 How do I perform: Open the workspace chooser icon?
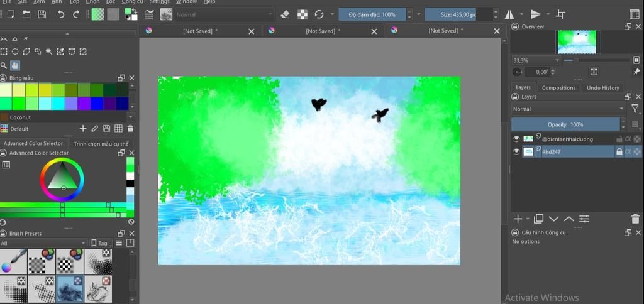click(x=634, y=15)
